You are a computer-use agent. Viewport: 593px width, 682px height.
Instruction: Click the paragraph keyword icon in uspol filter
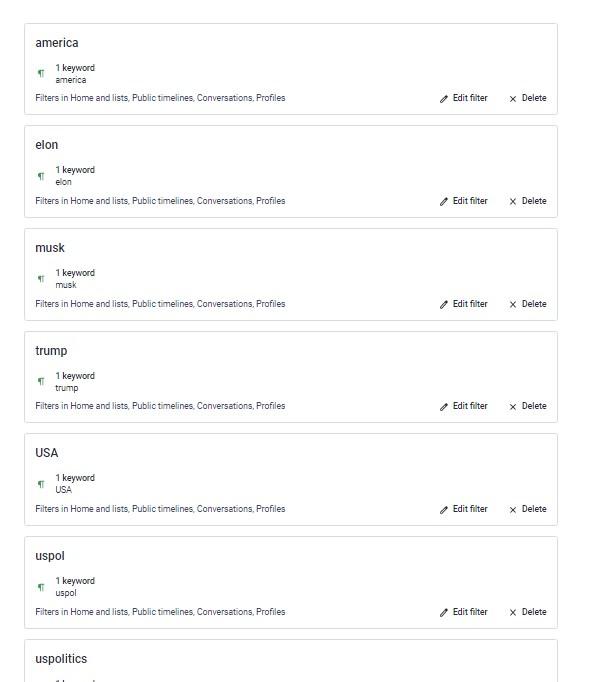(x=41, y=587)
